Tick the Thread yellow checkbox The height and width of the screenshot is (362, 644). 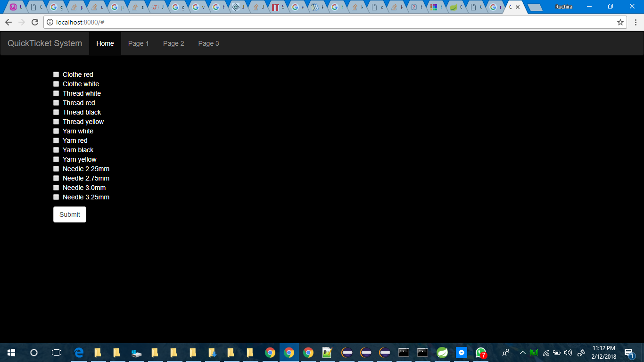(x=56, y=122)
